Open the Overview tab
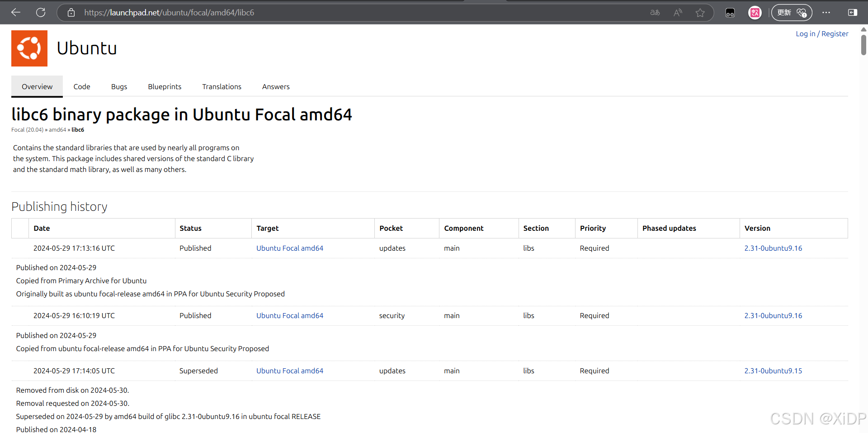The width and height of the screenshot is (868, 433). tap(37, 86)
